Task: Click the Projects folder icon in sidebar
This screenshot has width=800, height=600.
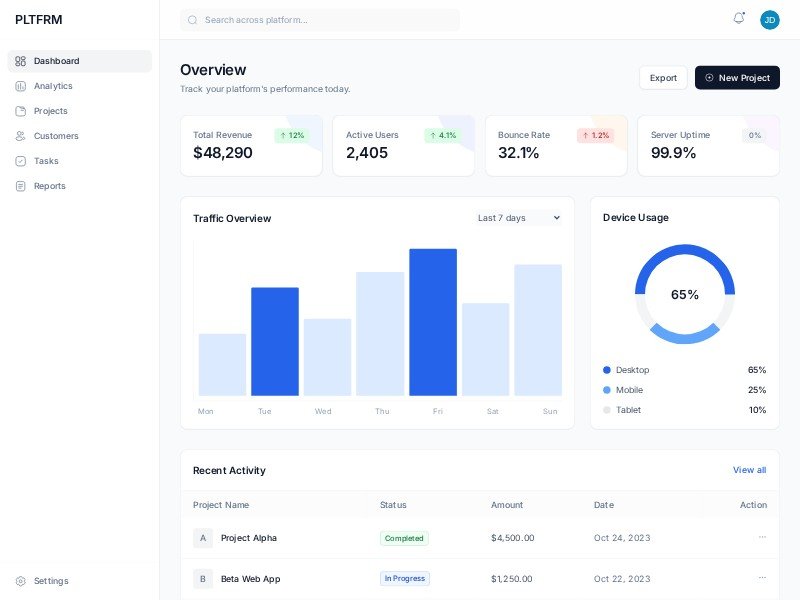Action: 21,111
